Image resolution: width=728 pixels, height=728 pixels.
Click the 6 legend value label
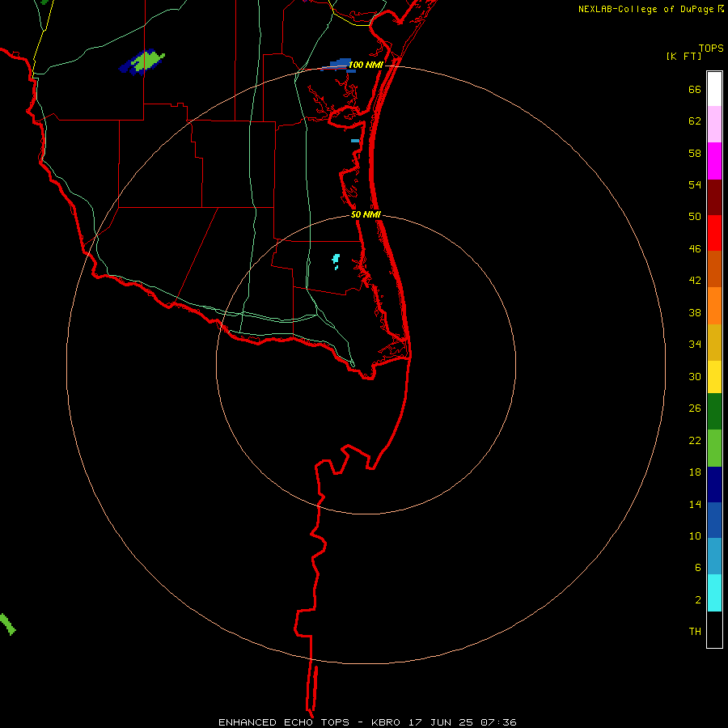point(697,567)
